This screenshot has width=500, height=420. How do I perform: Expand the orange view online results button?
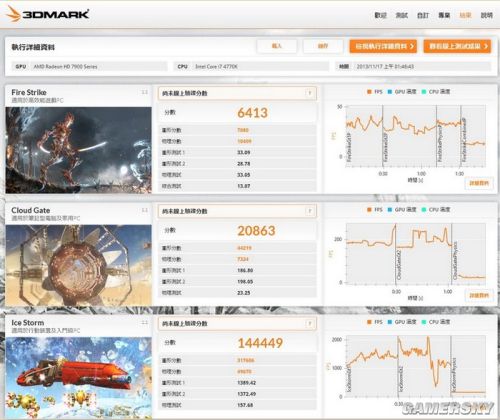(x=457, y=46)
